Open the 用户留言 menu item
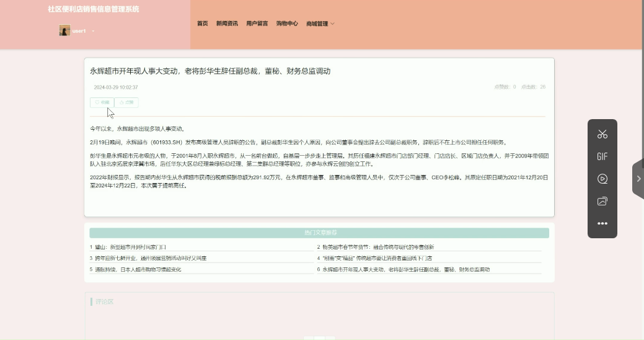Image resolution: width=644 pixels, height=340 pixels. pyautogui.click(x=257, y=24)
